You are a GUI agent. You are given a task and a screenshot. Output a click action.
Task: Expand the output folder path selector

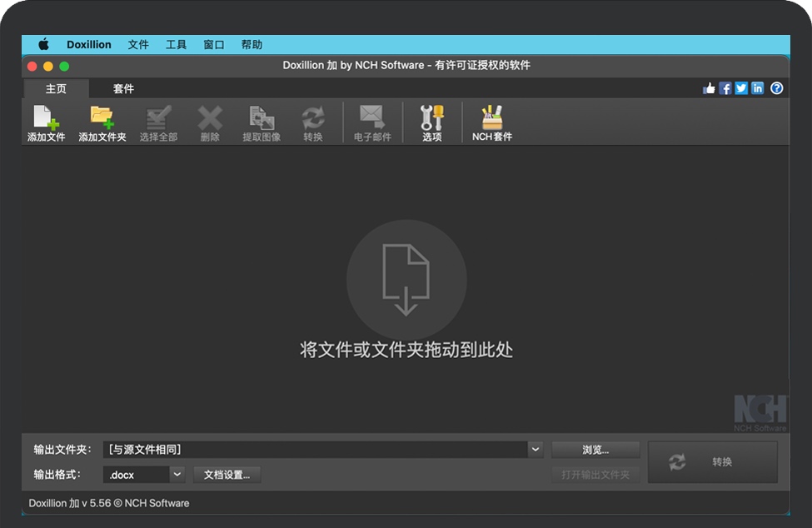point(536,449)
